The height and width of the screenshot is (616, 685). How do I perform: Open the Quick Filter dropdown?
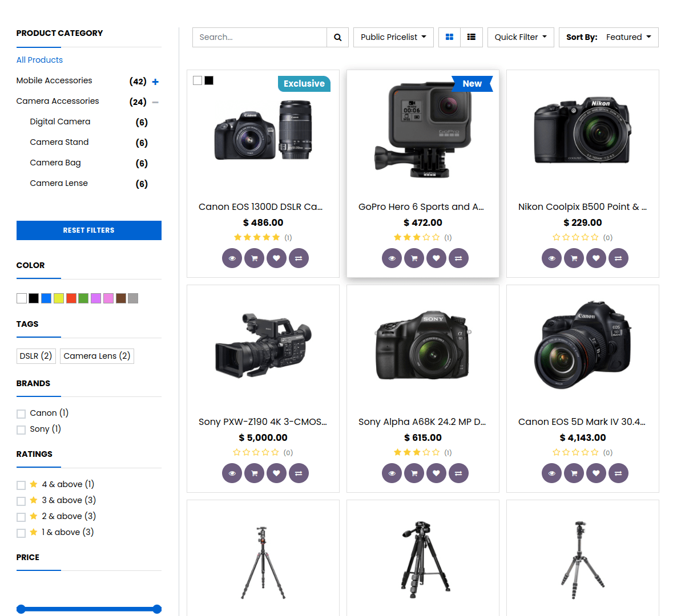point(521,37)
